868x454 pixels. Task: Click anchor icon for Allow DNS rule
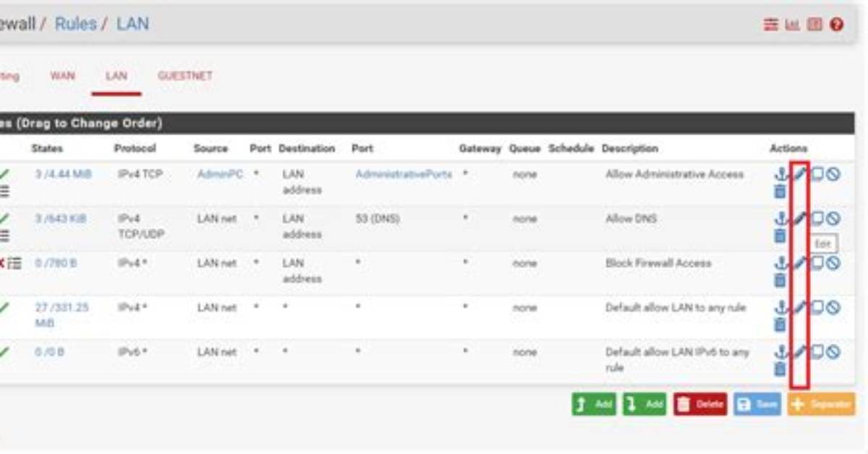[x=780, y=218]
